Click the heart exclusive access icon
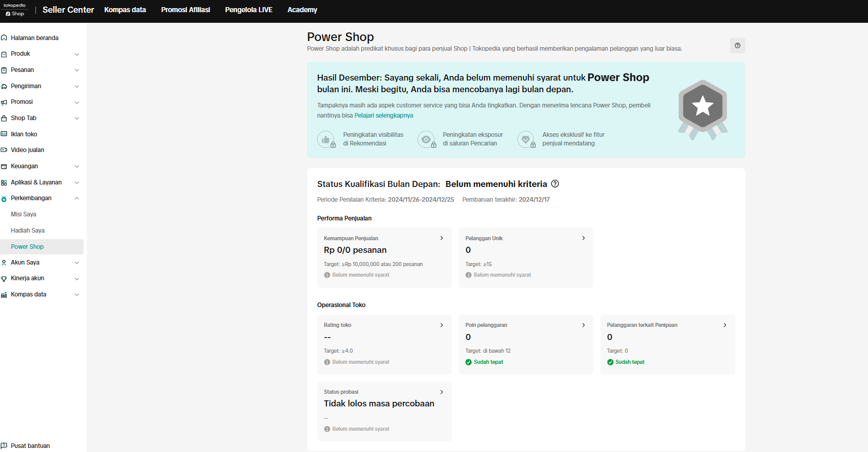The height and width of the screenshot is (452, 868). click(525, 139)
